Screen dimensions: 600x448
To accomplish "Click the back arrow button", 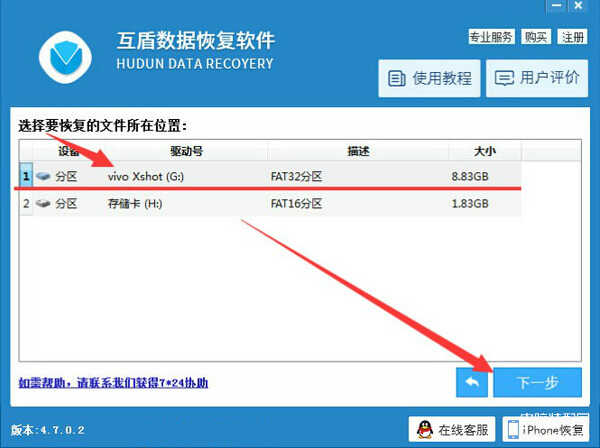I will [472, 382].
